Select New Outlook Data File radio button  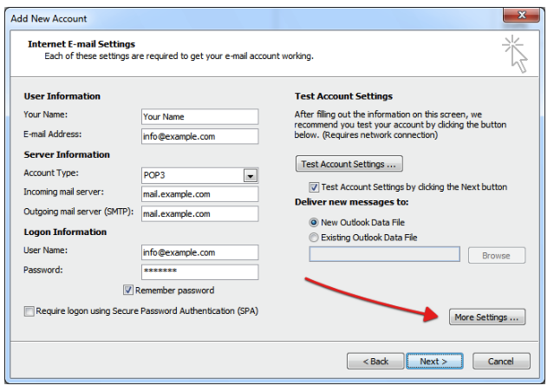tap(313, 222)
